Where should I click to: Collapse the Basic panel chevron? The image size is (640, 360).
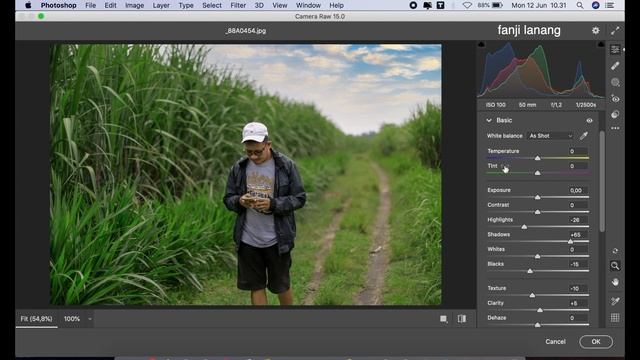coord(489,120)
